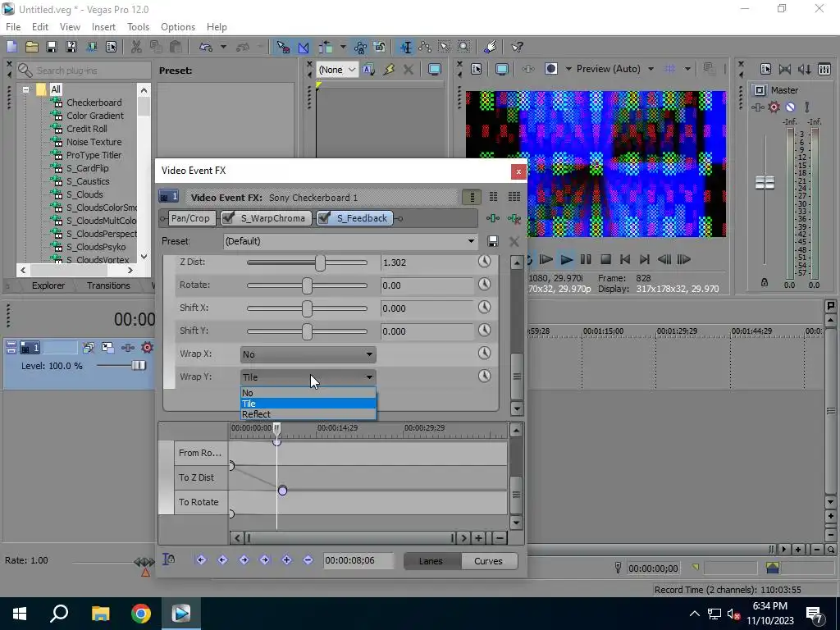The width and height of the screenshot is (840, 630).
Task: Click the track Level slider handle
Action: 139,365
